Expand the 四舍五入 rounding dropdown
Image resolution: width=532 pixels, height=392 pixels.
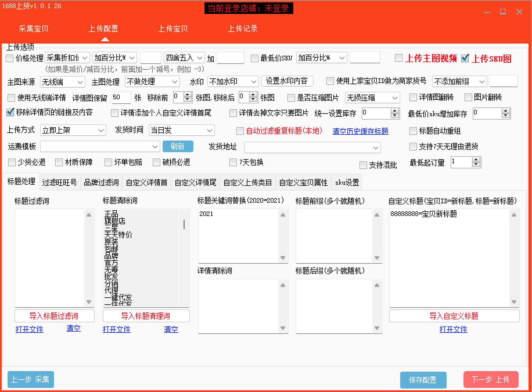pos(184,58)
